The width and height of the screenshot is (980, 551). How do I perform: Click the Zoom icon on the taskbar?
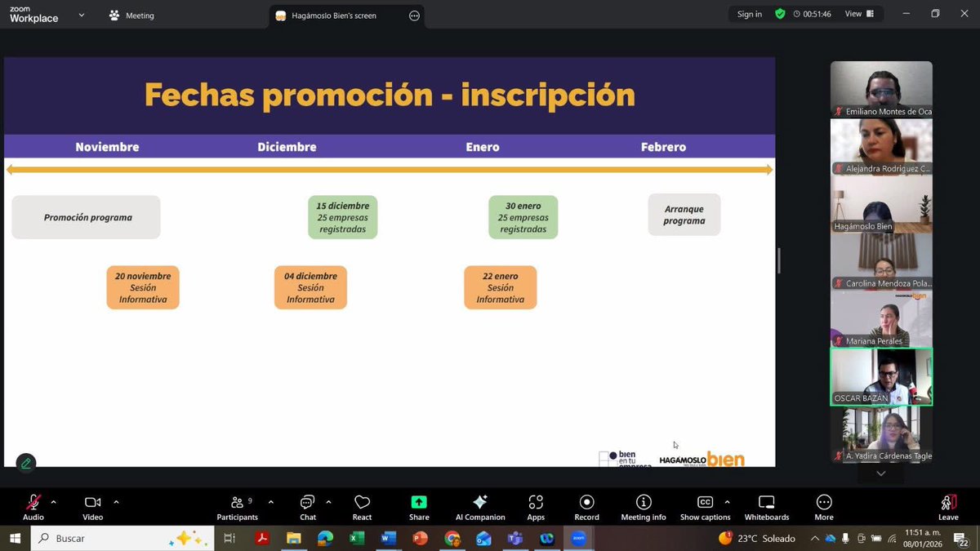578,538
